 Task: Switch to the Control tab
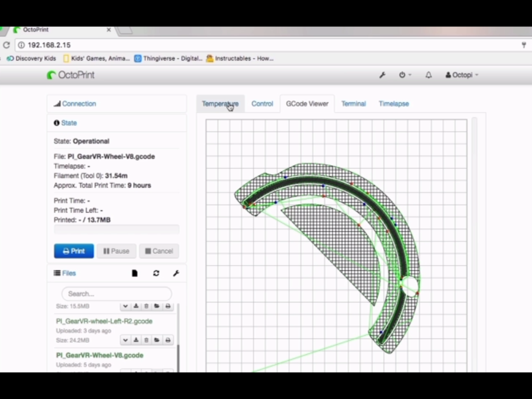pos(262,104)
